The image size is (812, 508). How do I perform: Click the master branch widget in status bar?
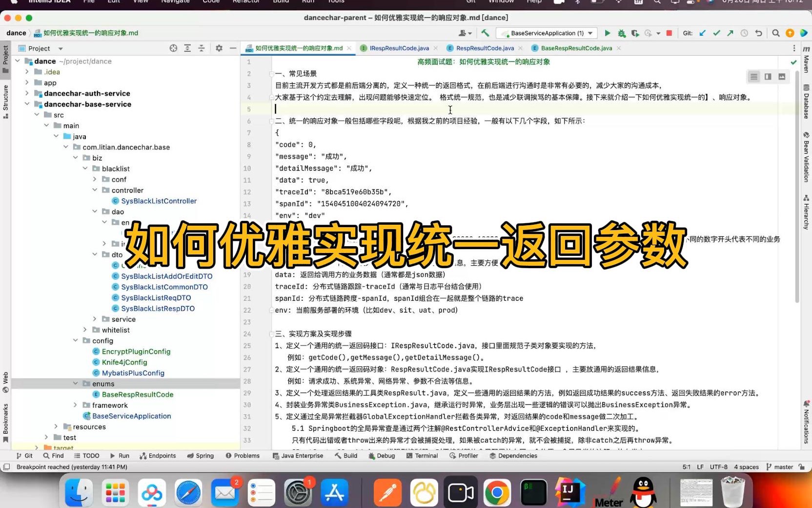click(779, 467)
